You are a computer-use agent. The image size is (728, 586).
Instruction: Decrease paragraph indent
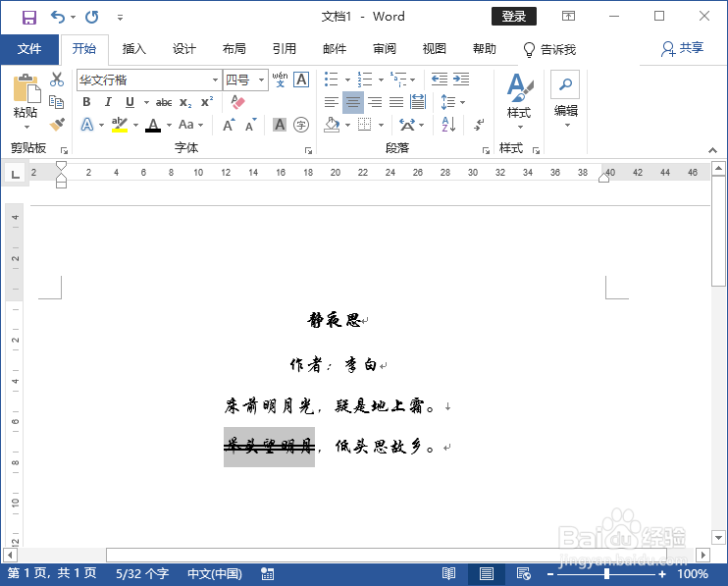coord(440,80)
